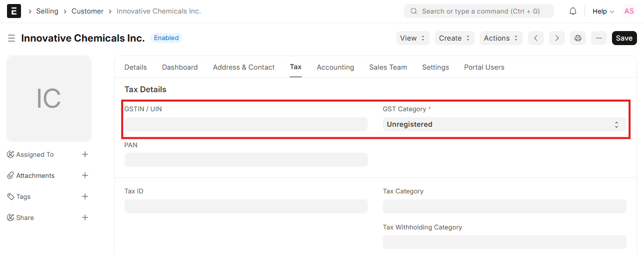This screenshot has width=644, height=255.
Task: Open the notifications bell
Action: click(573, 11)
